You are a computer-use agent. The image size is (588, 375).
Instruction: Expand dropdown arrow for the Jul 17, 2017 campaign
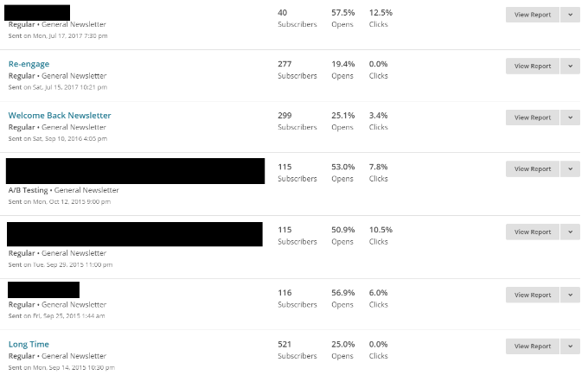coord(571,15)
